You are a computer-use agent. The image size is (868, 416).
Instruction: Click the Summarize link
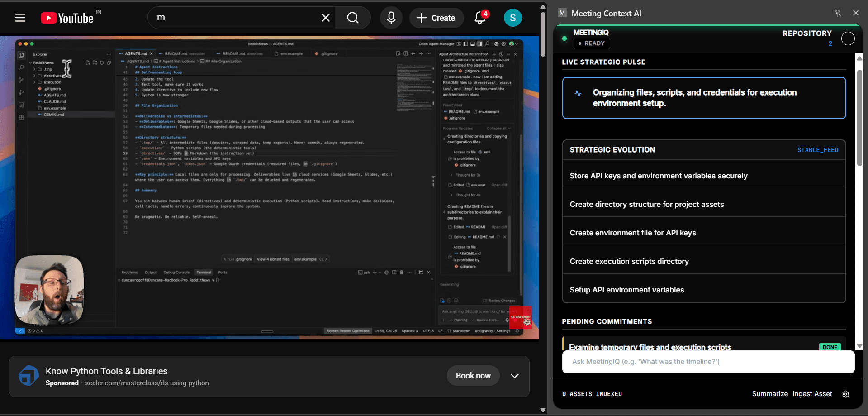tap(770, 394)
